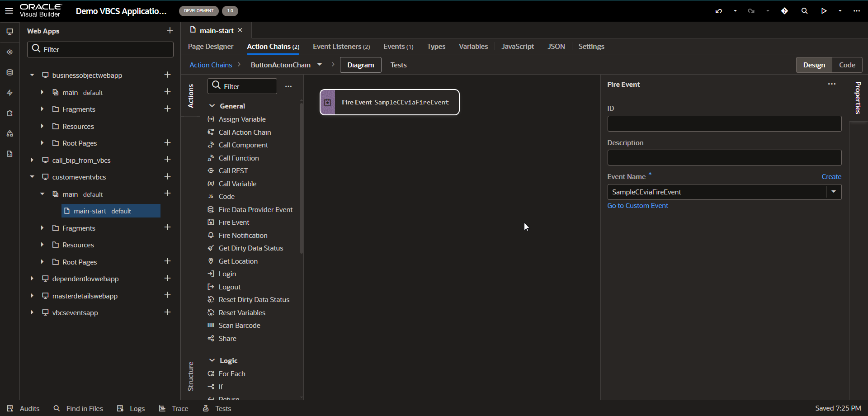Open the Git diamond icon menu
This screenshot has width=868, height=416.
(785, 11)
